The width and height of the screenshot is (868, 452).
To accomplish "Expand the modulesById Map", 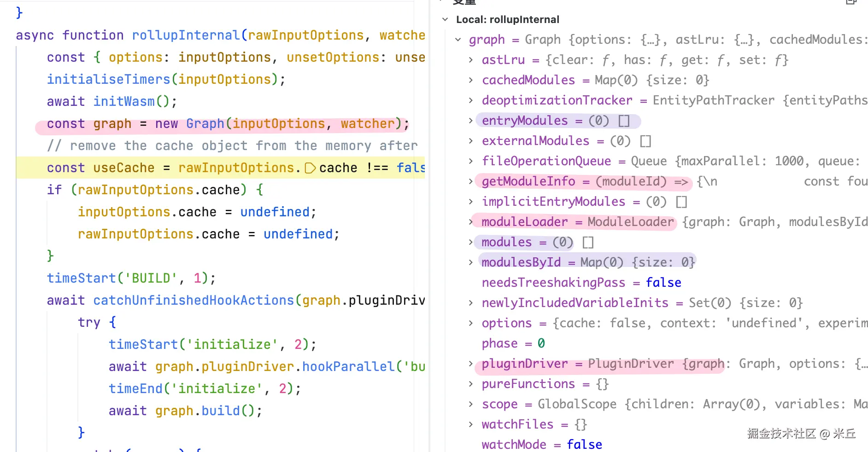I will [x=470, y=262].
